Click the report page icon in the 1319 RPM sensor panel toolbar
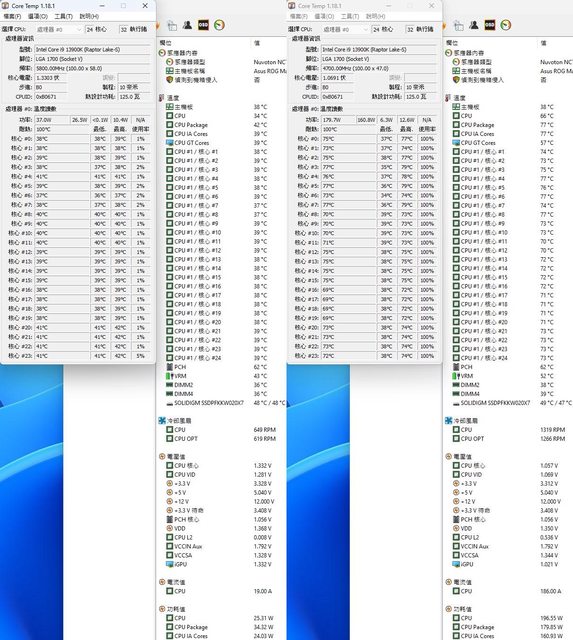The height and width of the screenshot is (640, 573). click(459, 25)
